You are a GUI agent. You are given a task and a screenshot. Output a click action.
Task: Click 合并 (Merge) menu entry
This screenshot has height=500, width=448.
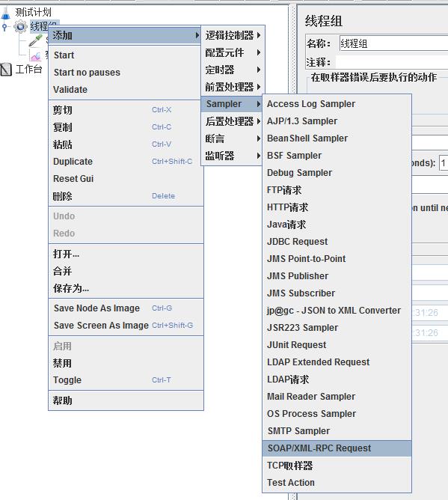tap(126, 271)
